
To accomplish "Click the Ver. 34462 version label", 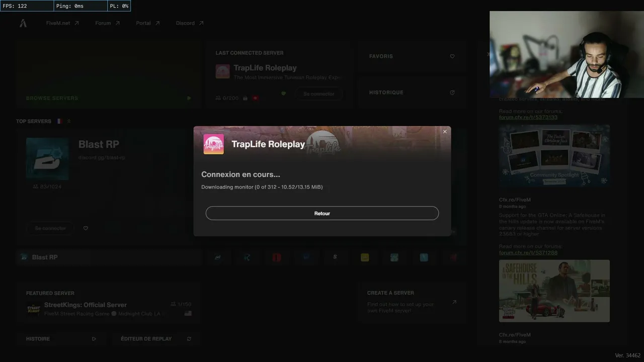I will (628, 355).
